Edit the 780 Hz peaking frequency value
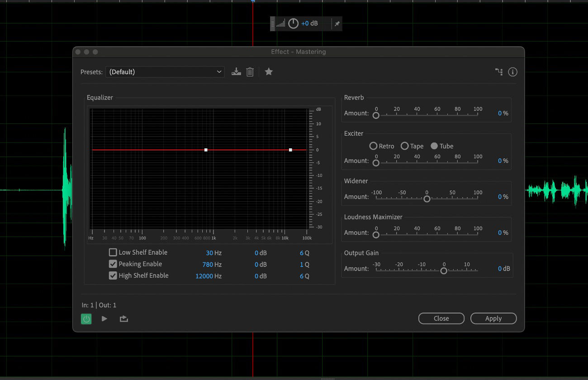588x380 pixels. 208,264
